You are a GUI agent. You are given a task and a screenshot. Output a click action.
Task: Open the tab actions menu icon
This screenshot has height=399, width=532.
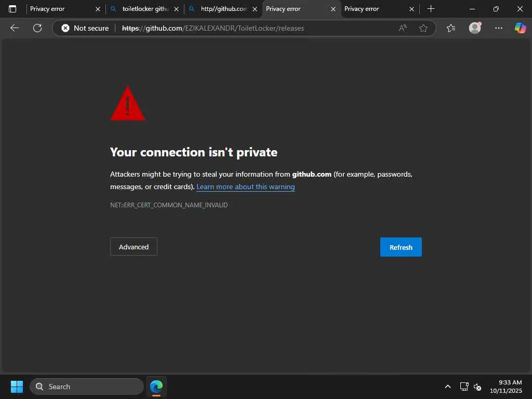click(12, 9)
